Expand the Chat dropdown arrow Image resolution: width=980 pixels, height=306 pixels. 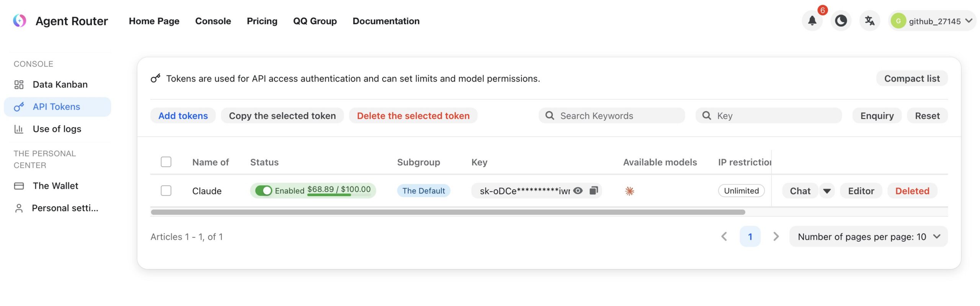[x=827, y=191]
